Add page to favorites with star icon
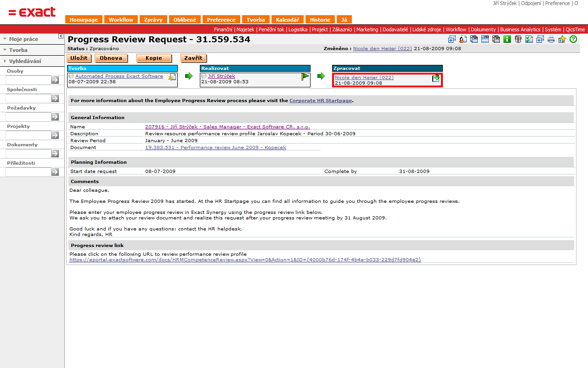 coord(562,39)
